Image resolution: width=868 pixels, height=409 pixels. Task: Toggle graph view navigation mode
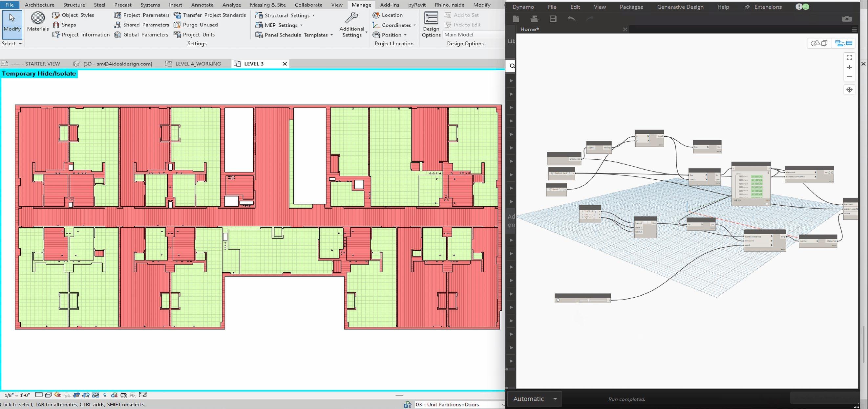(x=843, y=43)
